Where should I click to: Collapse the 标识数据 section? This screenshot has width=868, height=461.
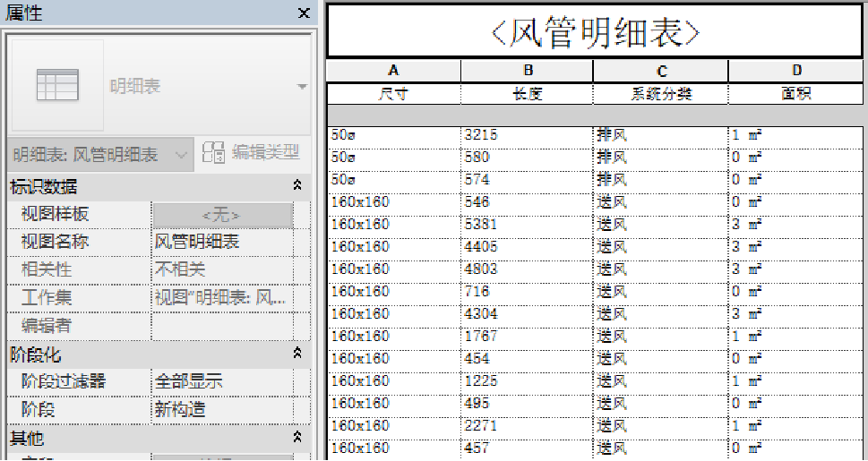297,186
